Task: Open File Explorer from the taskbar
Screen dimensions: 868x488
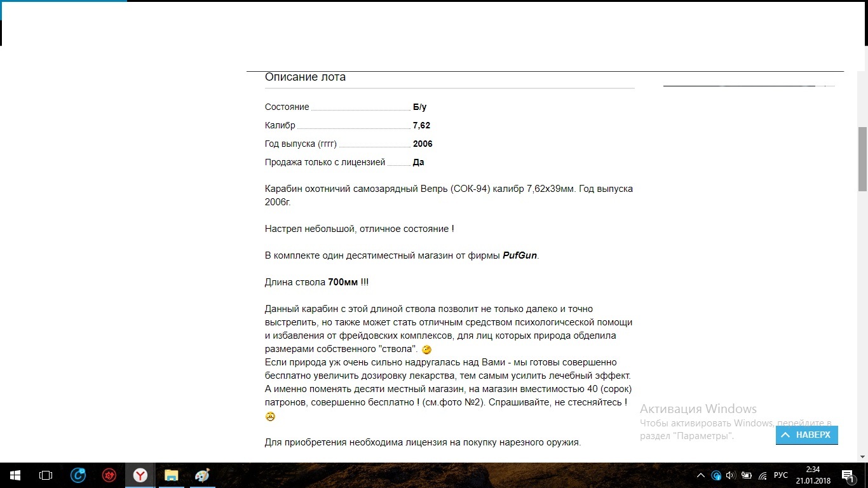Action: click(x=171, y=475)
